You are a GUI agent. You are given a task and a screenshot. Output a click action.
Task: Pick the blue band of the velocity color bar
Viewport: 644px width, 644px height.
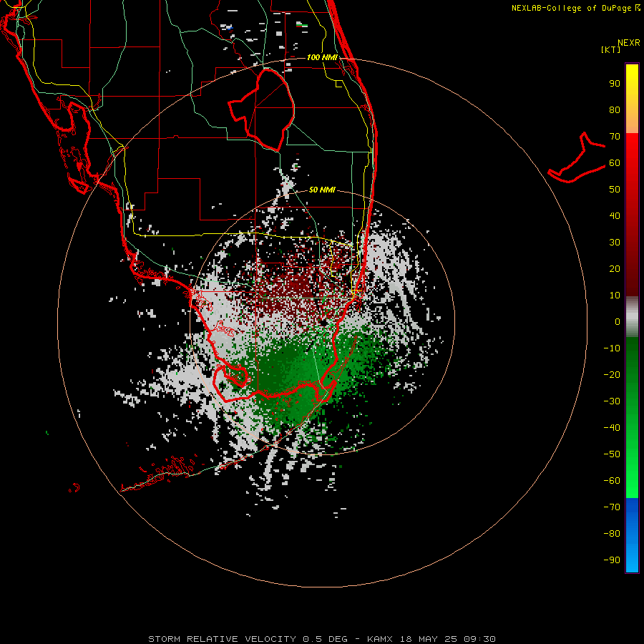point(632,535)
